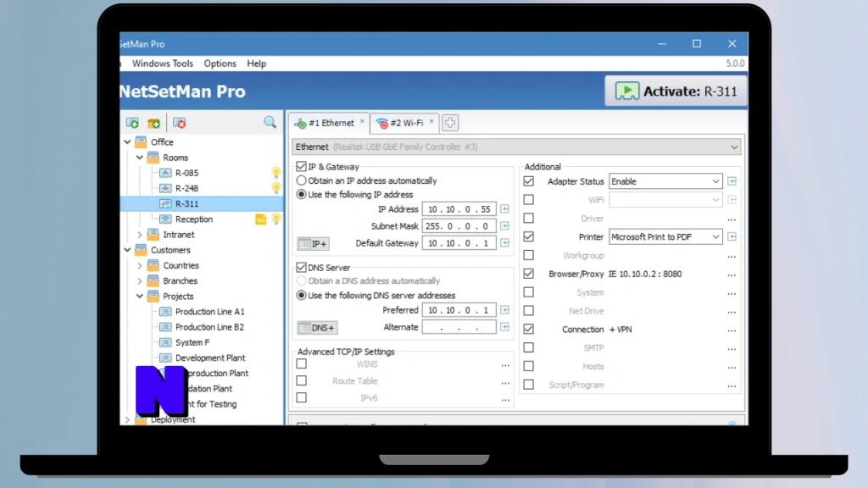Open Browser/Proxy settings ellipsis
The width and height of the screenshot is (868, 488).
click(x=732, y=275)
